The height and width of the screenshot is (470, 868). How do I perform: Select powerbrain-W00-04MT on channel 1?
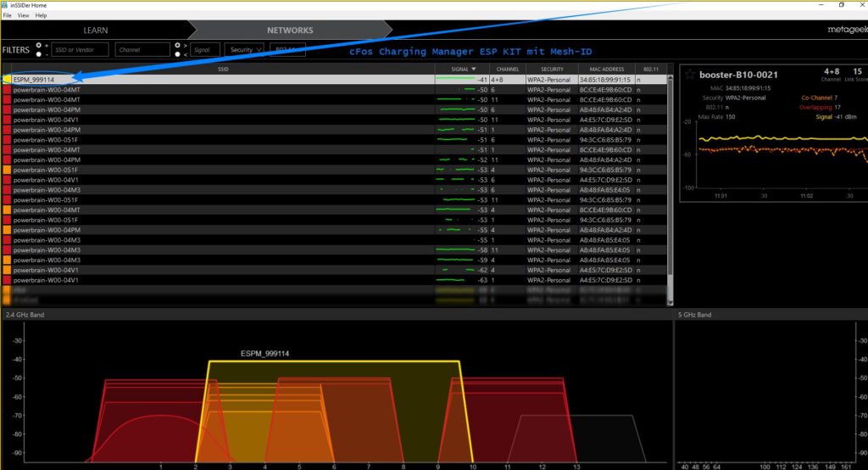pos(334,149)
